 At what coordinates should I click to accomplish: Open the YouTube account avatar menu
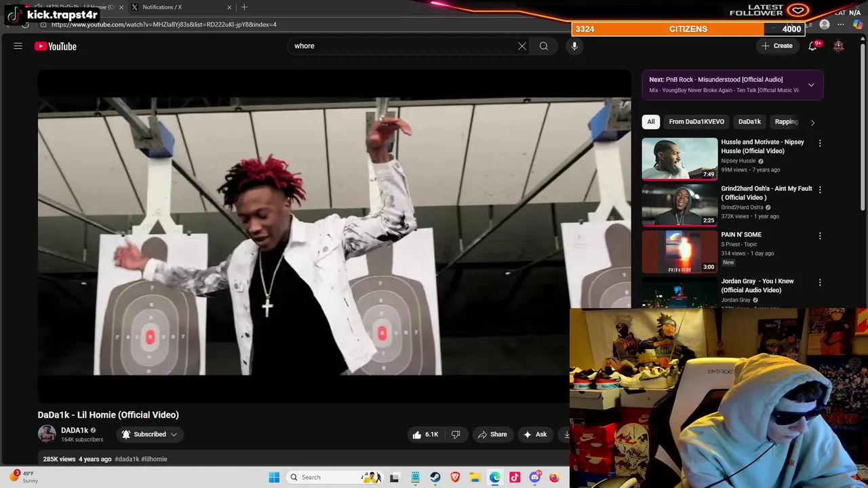(839, 46)
